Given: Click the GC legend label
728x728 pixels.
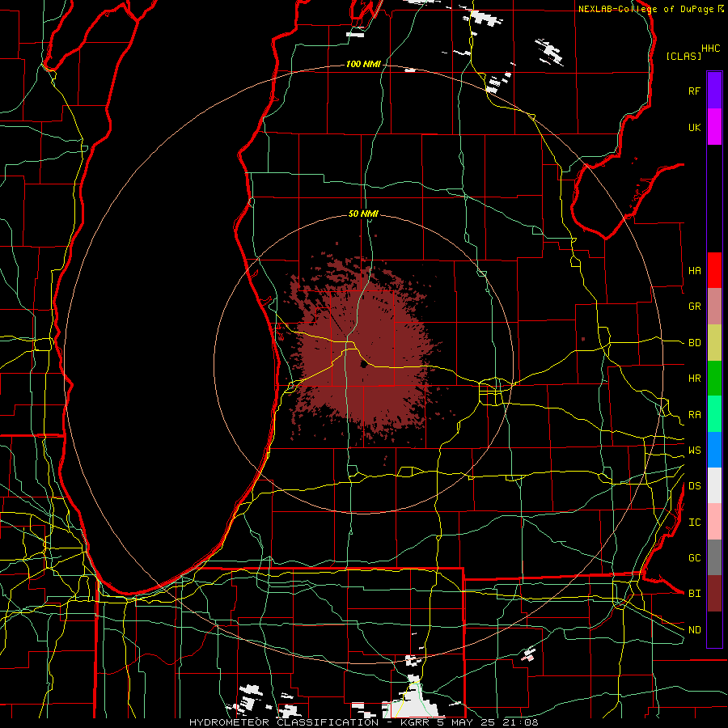Looking at the screenshot, I should point(694,558).
